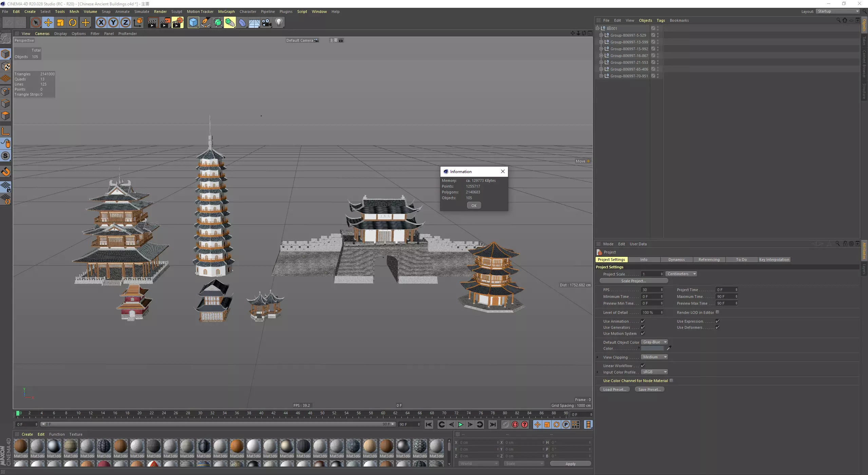
Task: Jump to animation start
Action: (429, 424)
